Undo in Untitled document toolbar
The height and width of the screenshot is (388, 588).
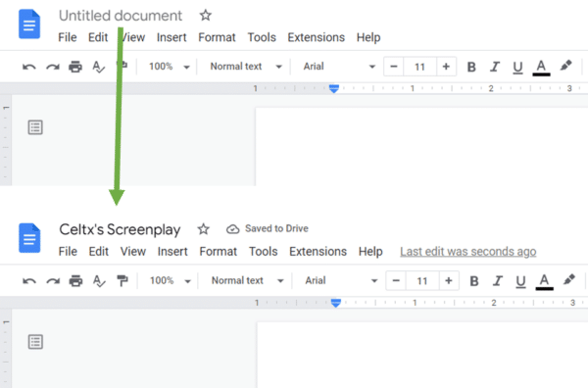29,67
